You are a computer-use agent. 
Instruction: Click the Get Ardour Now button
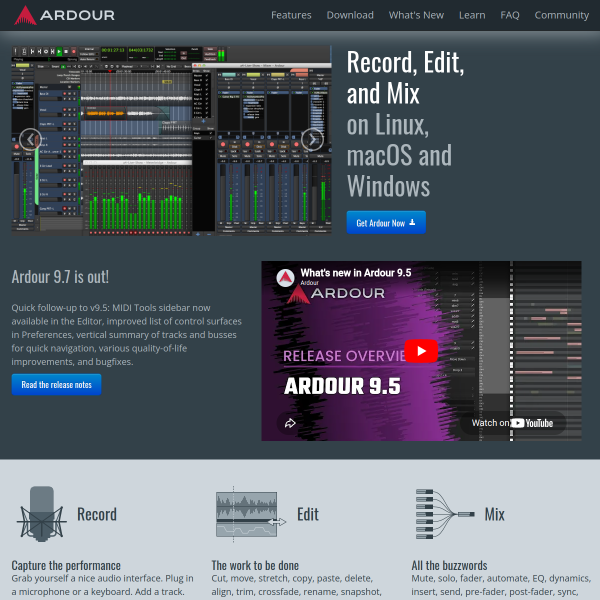[386, 222]
